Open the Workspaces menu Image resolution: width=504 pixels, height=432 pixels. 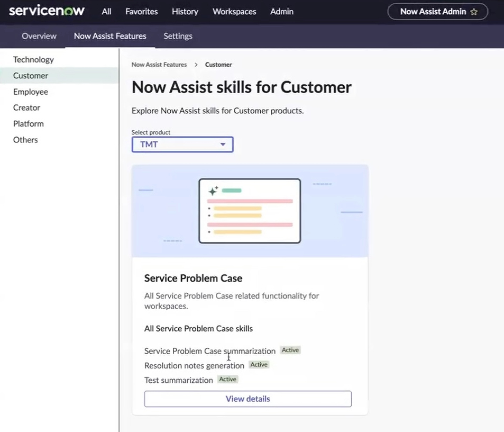(x=234, y=12)
